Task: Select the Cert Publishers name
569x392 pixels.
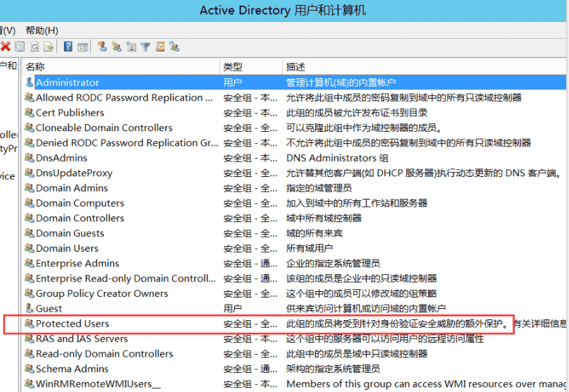Action: point(70,113)
